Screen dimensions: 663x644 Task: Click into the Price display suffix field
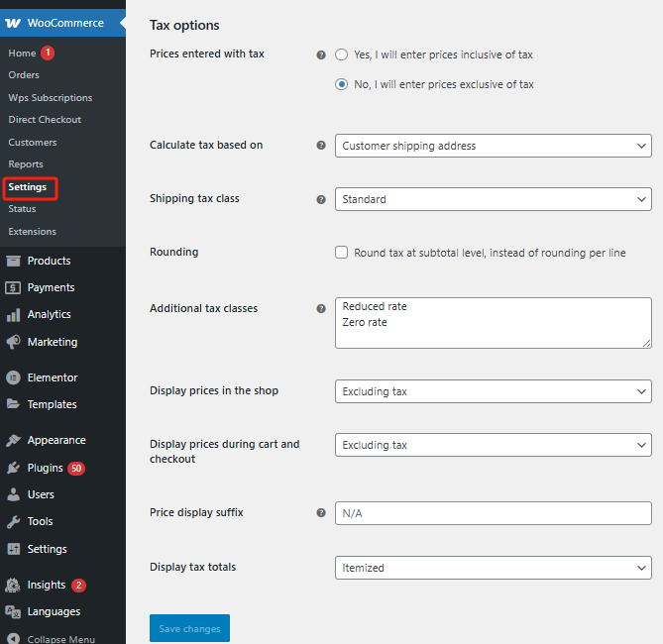[493, 513]
